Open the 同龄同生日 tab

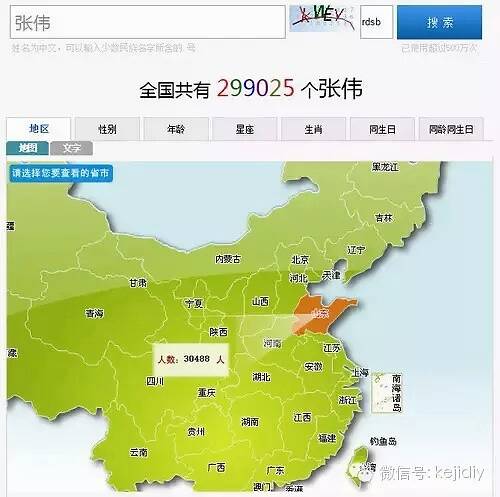451,129
